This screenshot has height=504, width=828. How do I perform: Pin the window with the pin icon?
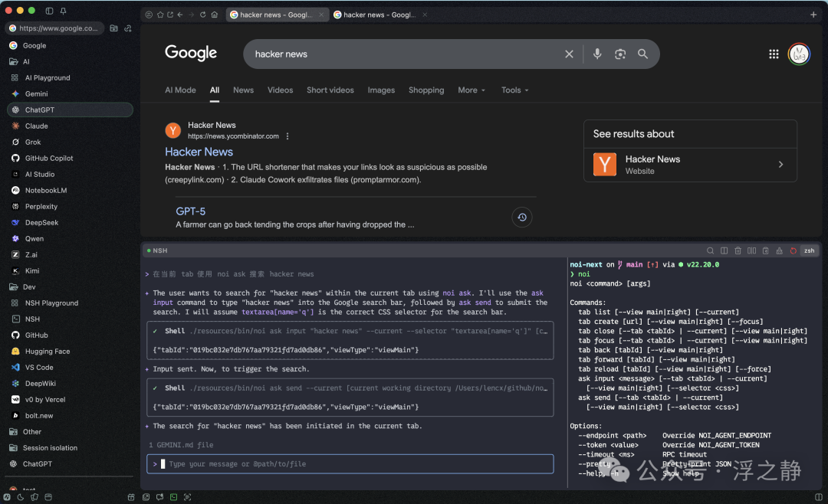[x=63, y=11]
